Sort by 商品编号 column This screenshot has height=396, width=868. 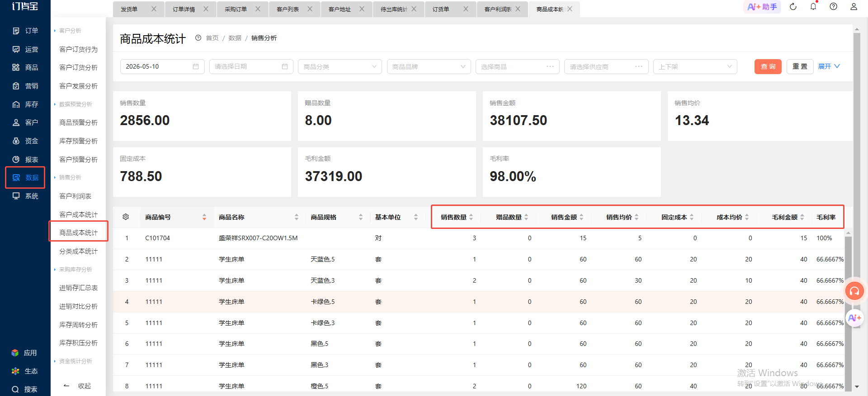[x=204, y=217]
